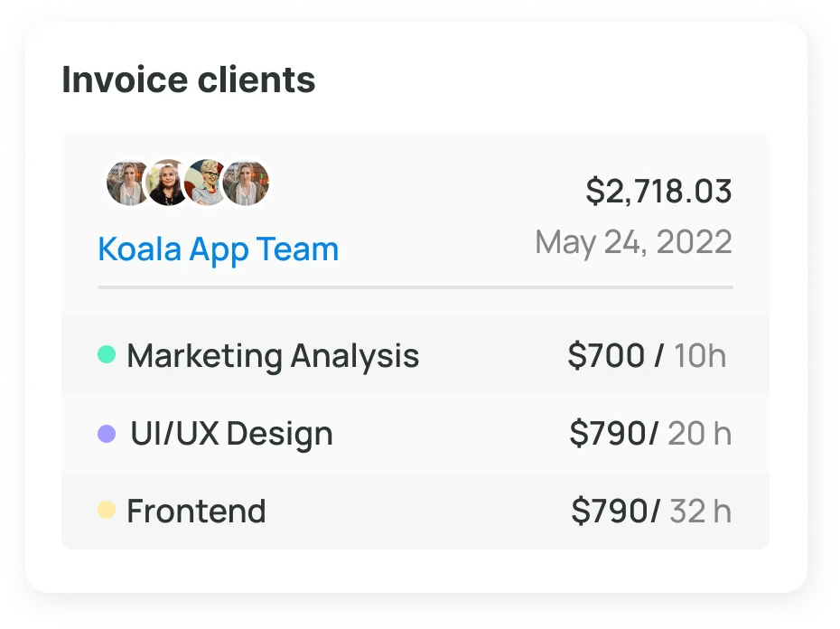The height and width of the screenshot is (629, 840).
Task: Click the third avatar with glasses
Action: click(x=207, y=183)
